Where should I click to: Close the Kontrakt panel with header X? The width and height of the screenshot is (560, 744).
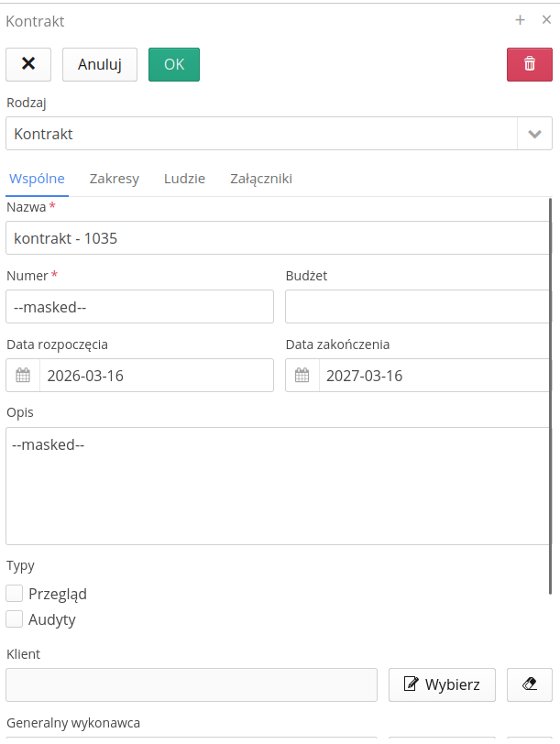[547, 20]
